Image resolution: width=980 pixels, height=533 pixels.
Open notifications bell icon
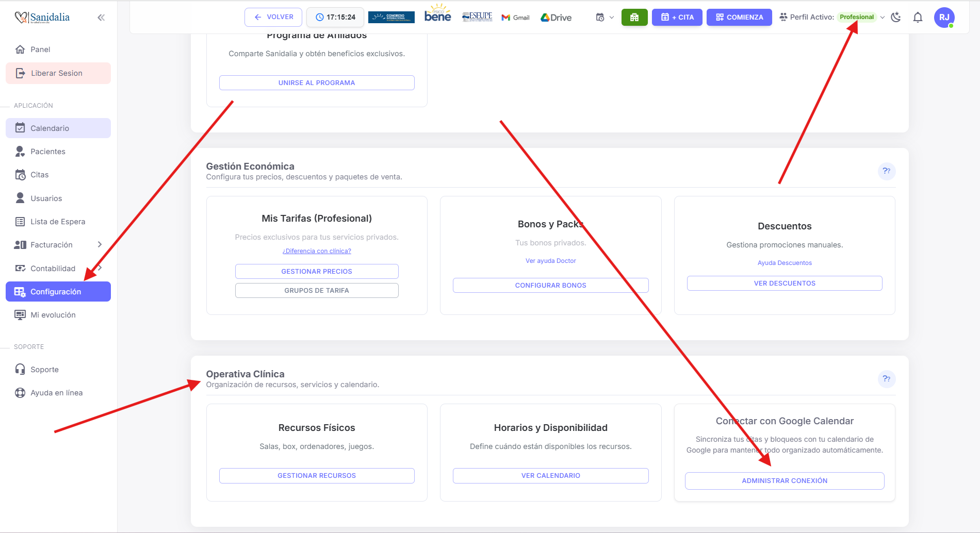click(918, 18)
